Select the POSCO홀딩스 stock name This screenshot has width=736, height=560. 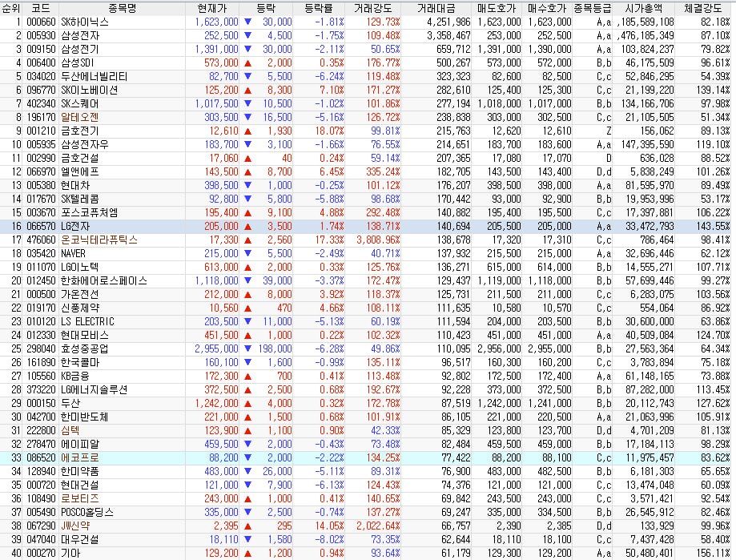87,512
